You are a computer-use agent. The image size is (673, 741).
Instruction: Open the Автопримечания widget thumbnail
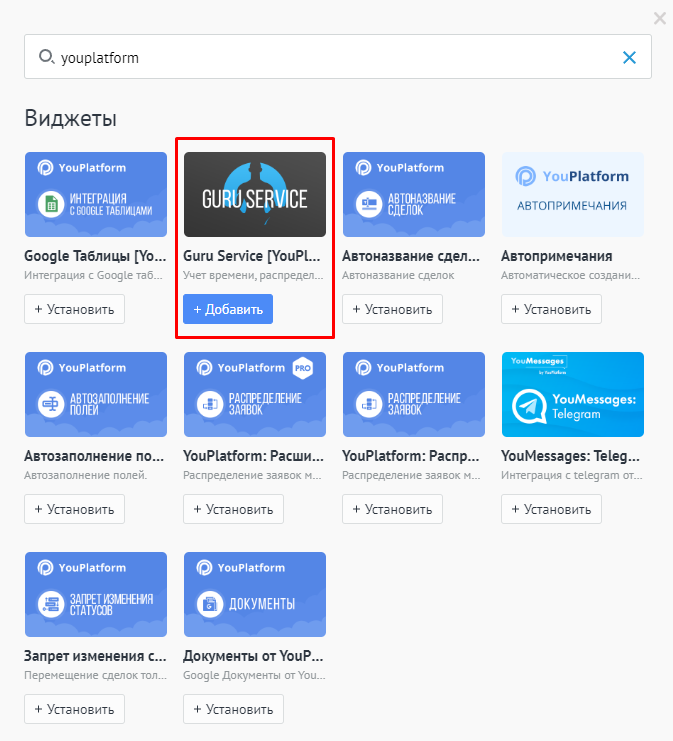tap(572, 194)
